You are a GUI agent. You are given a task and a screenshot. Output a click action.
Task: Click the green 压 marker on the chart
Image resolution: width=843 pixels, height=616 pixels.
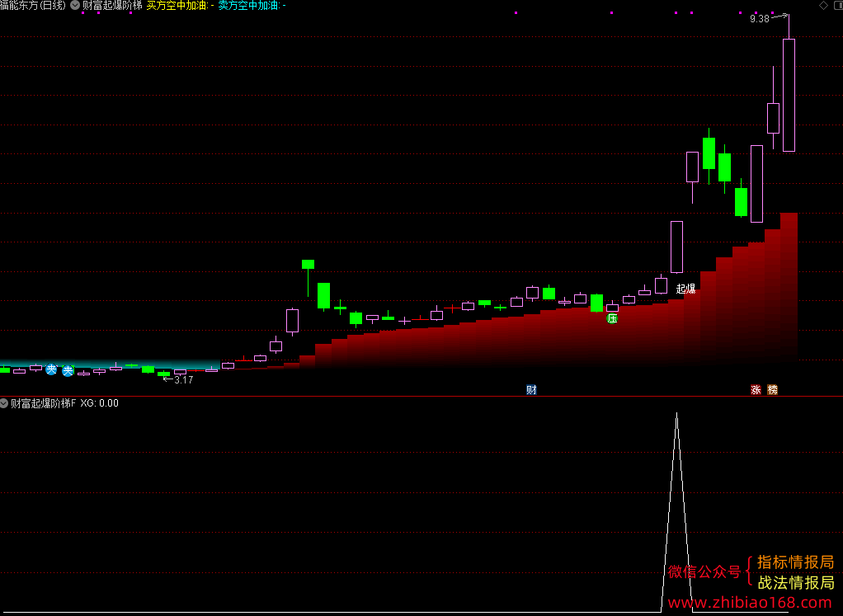tap(612, 319)
